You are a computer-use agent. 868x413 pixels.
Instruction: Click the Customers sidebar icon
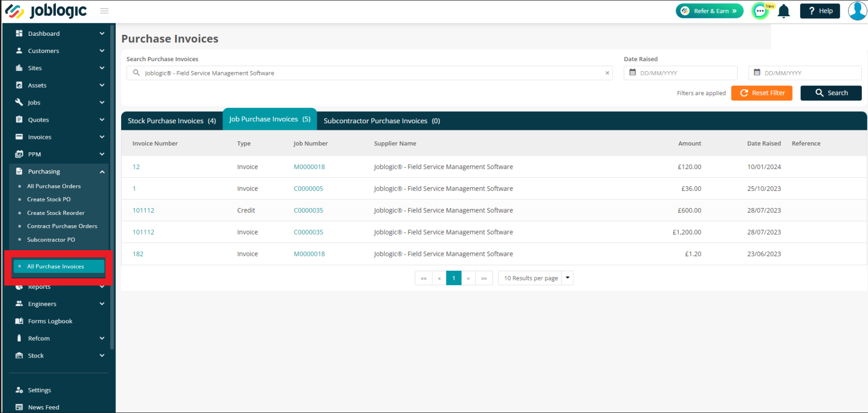[x=19, y=51]
